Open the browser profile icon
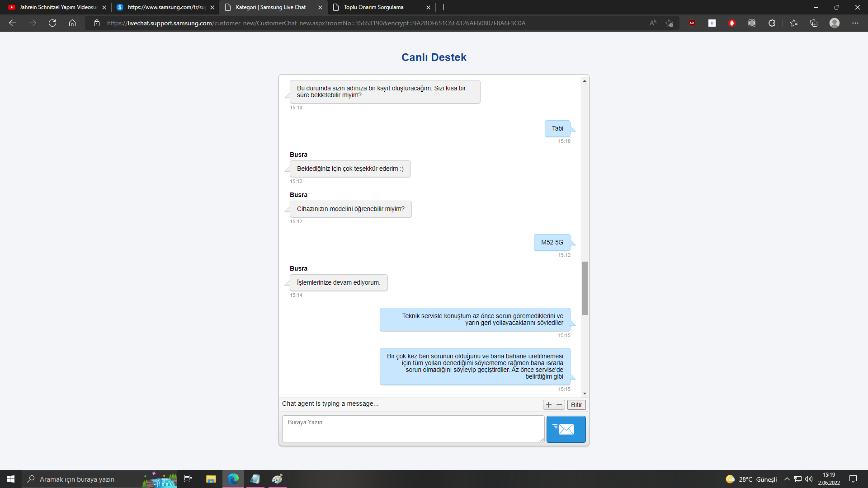Viewport: 868px width, 488px height. click(x=834, y=23)
